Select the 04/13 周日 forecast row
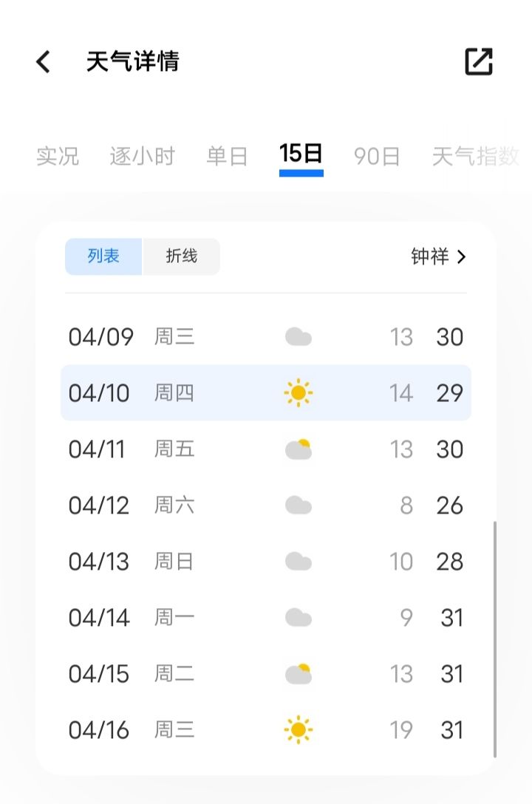The width and height of the screenshot is (532, 804). coord(266,562)
